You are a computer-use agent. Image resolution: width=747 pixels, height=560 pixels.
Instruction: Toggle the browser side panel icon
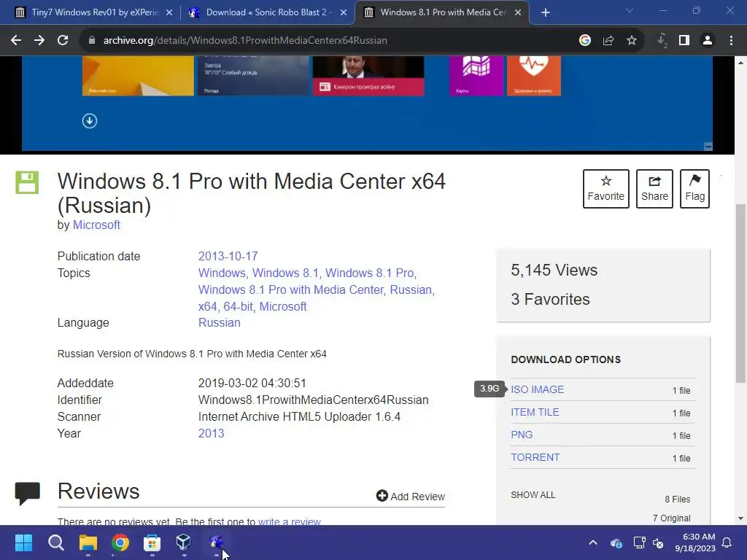(684, 41)
